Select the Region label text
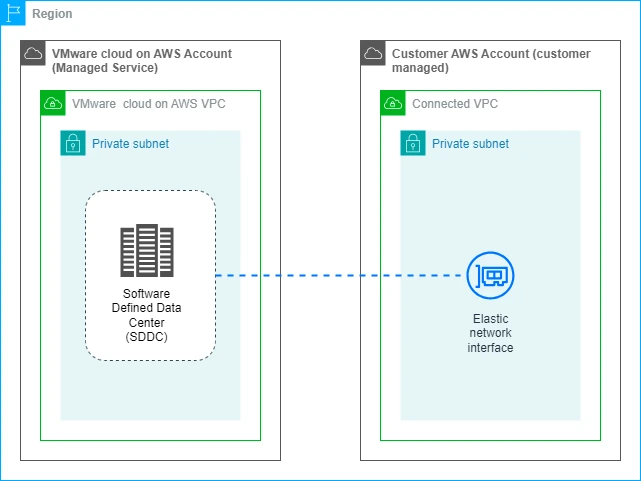Viewport: 641px width, 481px height. click(52, 15)
